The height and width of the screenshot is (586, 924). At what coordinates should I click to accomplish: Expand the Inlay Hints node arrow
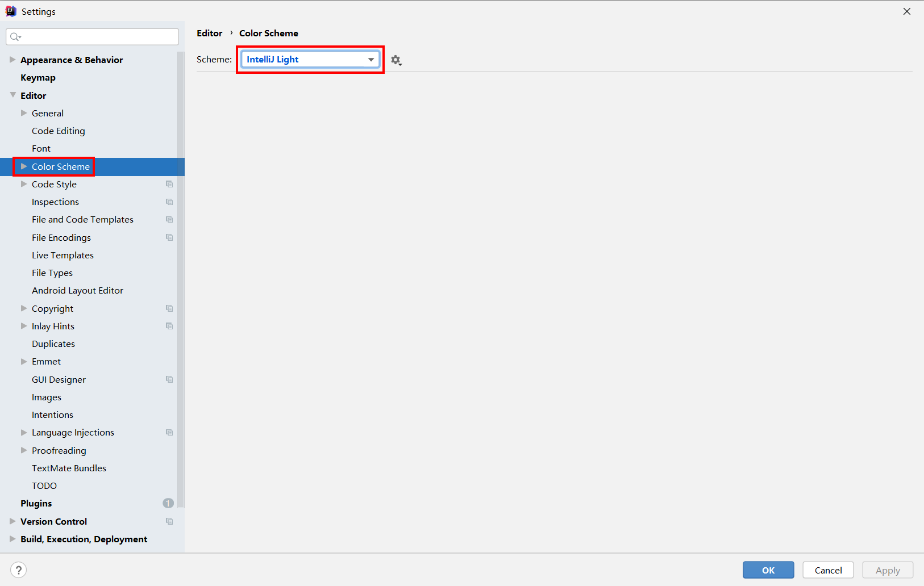pos(24,326)
